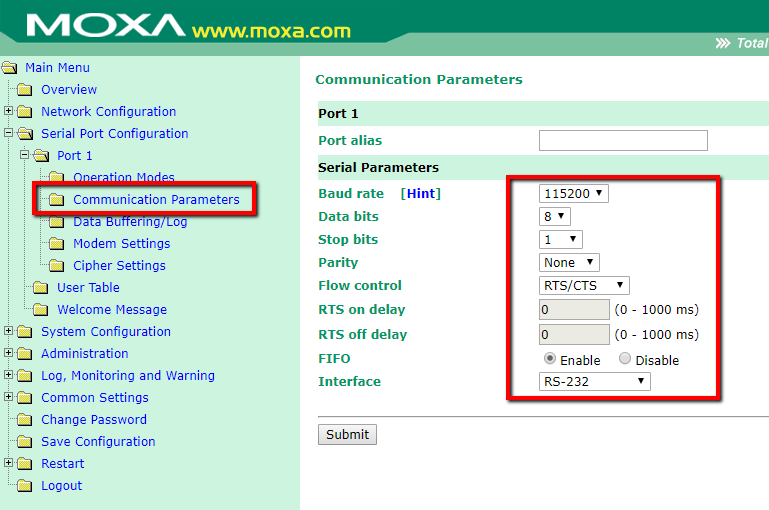
Task: Open Data Buffering/Log menu item
Action: [x=130, y=222]
